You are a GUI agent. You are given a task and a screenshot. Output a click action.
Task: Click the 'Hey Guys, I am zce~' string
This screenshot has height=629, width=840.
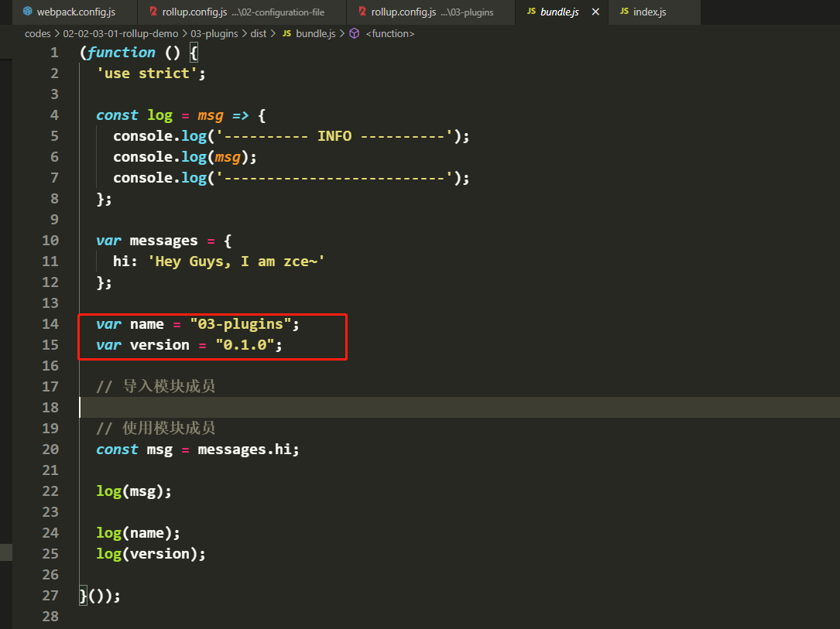tap(236, 262)
